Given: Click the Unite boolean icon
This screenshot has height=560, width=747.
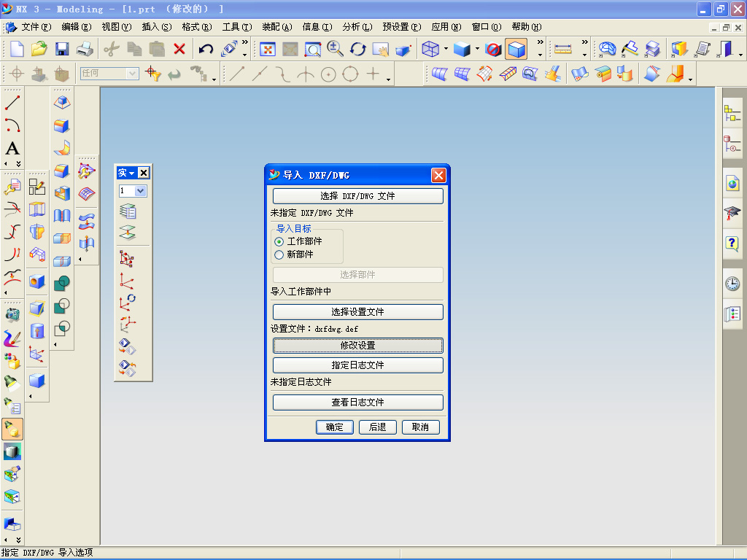Looking at the screenshot, I should [x=62, y=284].
